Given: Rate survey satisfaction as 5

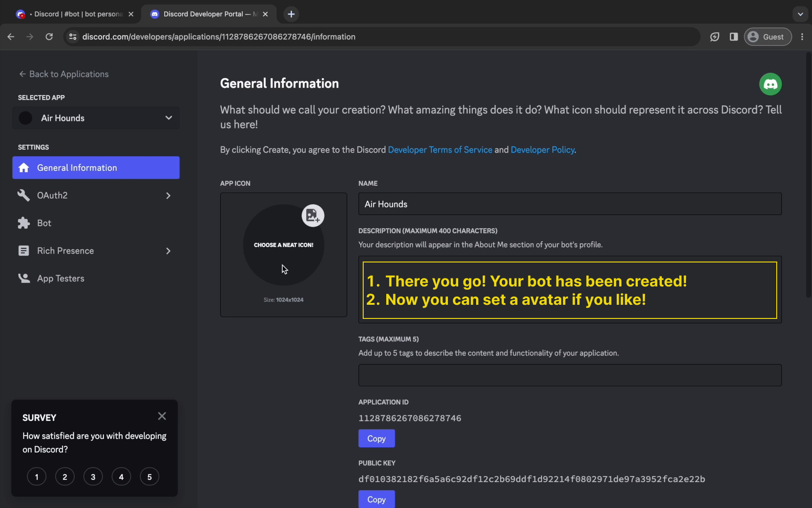Looking at the screenshot, I should [150, 477].
